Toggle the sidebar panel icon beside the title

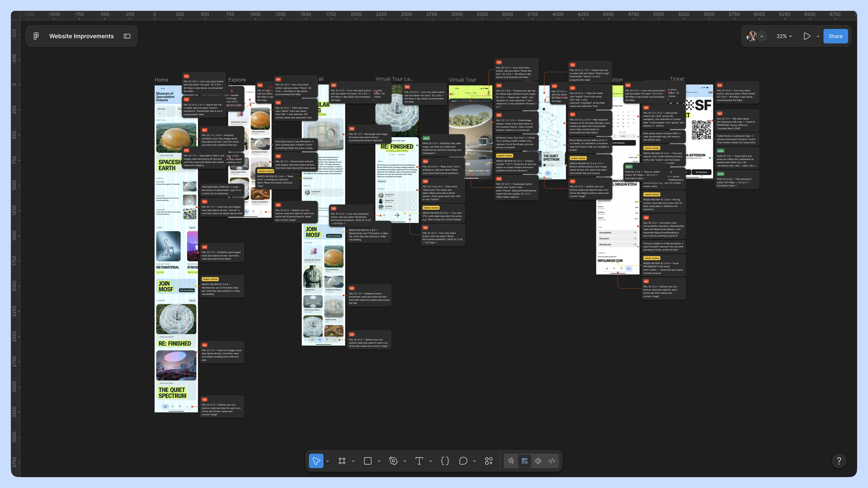pyautogui.click(x=127, y=36)
